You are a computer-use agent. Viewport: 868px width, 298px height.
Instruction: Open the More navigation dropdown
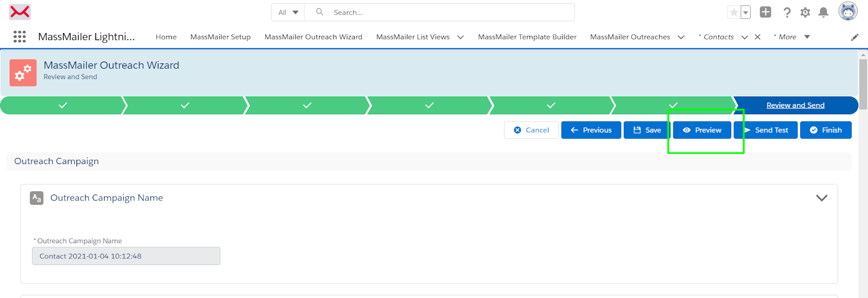(x=792, y=37)
